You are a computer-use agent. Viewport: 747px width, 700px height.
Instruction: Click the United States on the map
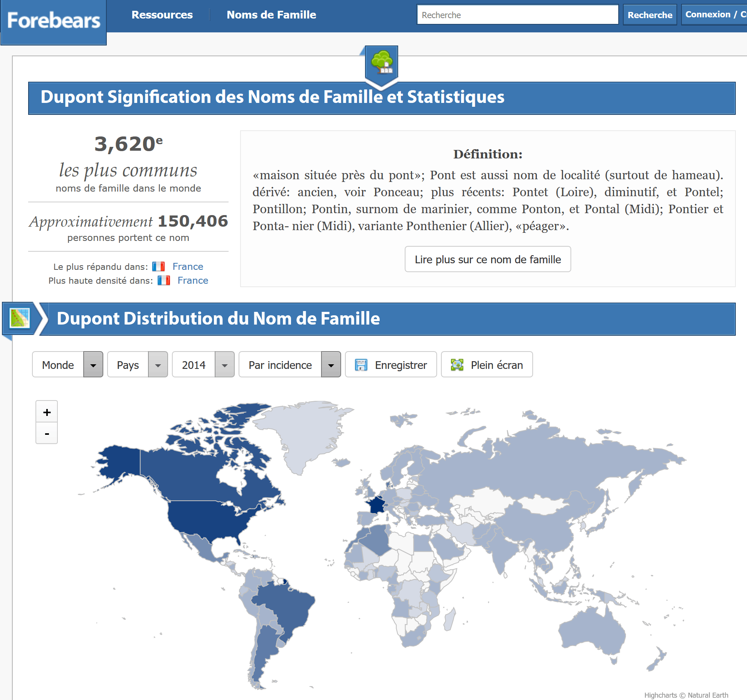(x=204, y=518)
